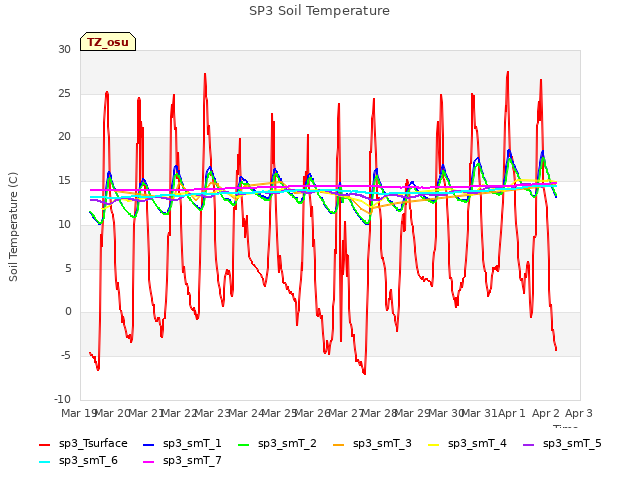Click the Mar 30 x-axis tick label
This screenshot has height=480, width=640.
point(446,413)
